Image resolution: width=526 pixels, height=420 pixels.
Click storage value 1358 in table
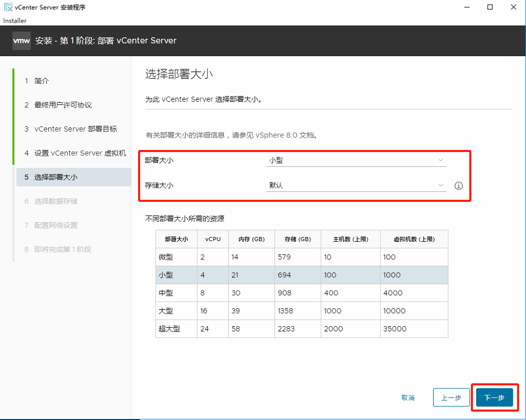[x=286, y=311]
